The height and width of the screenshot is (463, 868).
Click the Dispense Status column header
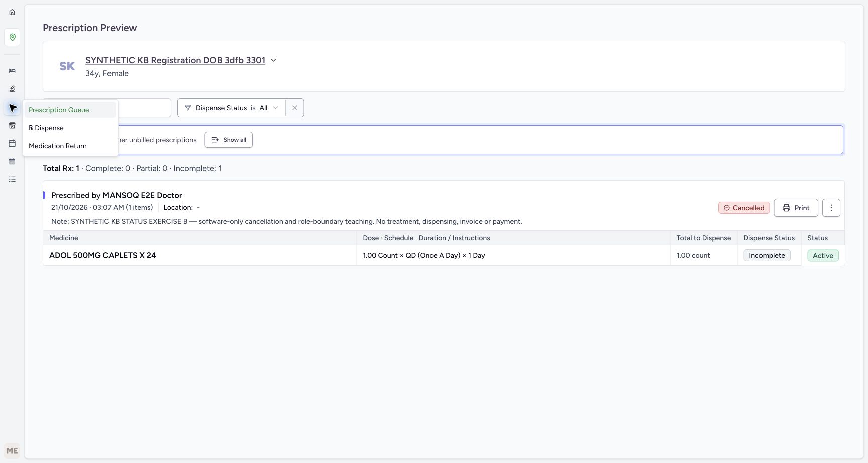tap(769, 238)
